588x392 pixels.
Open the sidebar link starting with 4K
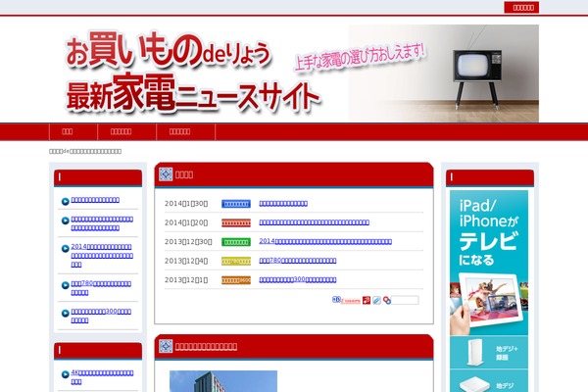[102, 377]
